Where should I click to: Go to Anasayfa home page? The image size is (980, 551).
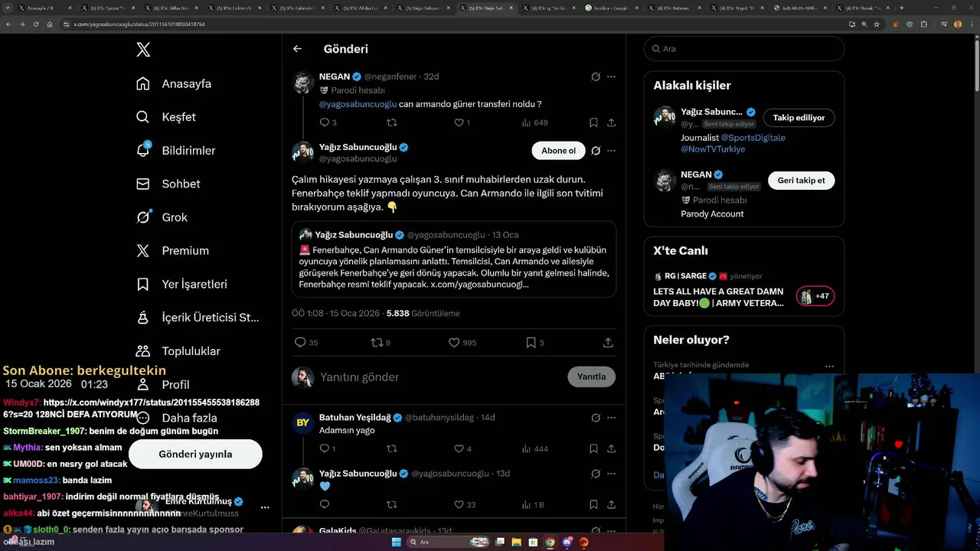click(174, 83)
